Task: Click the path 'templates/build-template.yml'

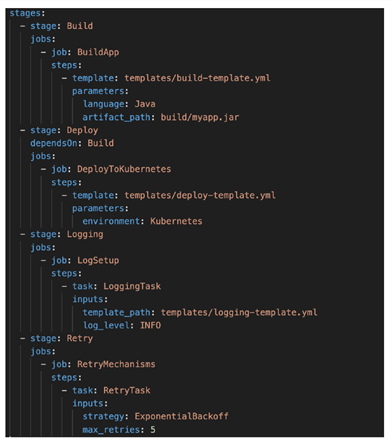Action: pyautogui.click(x=197, y=78)
